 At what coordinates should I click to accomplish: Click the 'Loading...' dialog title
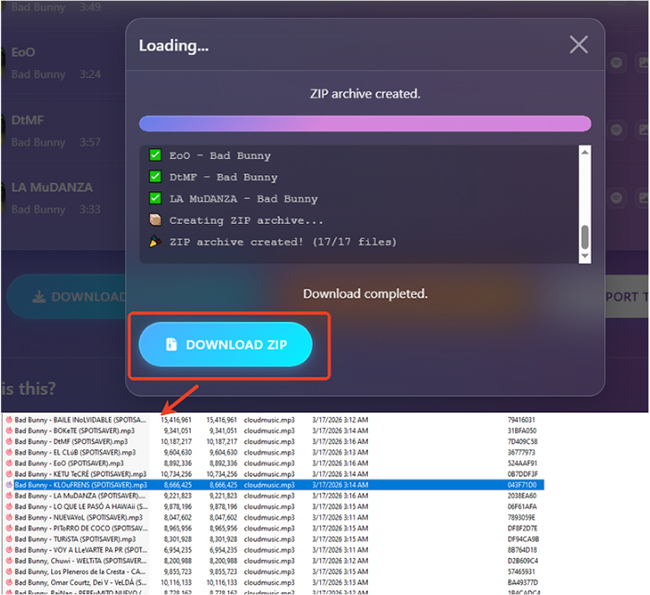point(174,46)
